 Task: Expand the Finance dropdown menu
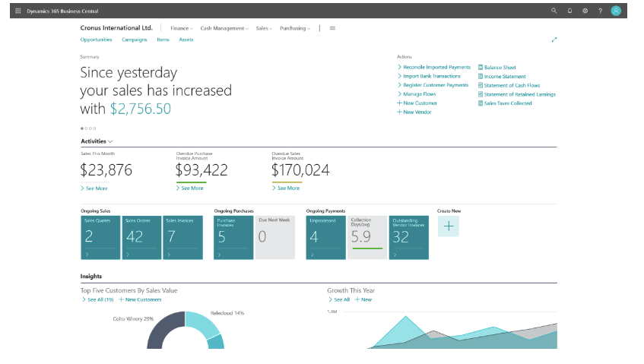(182, 28)
